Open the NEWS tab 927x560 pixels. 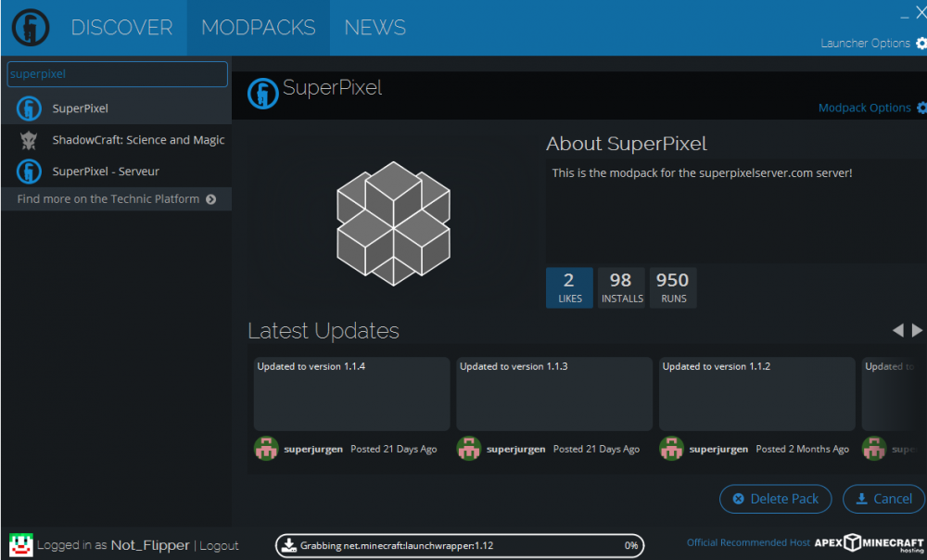pyautogui.click(x=375, y=27)
